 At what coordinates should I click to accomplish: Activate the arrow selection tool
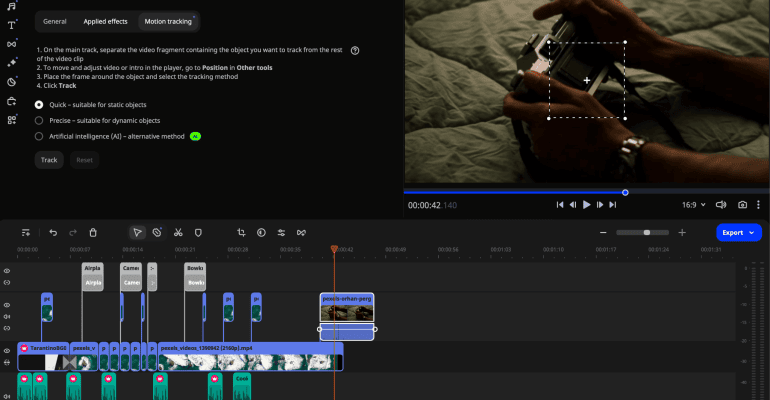pos(137,233)
